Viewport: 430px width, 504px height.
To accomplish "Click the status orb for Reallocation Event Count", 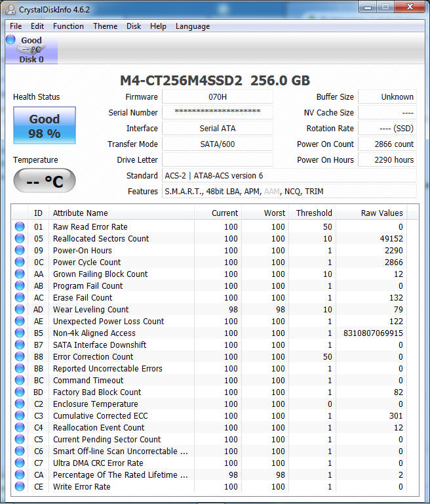I will coord(20,427).
